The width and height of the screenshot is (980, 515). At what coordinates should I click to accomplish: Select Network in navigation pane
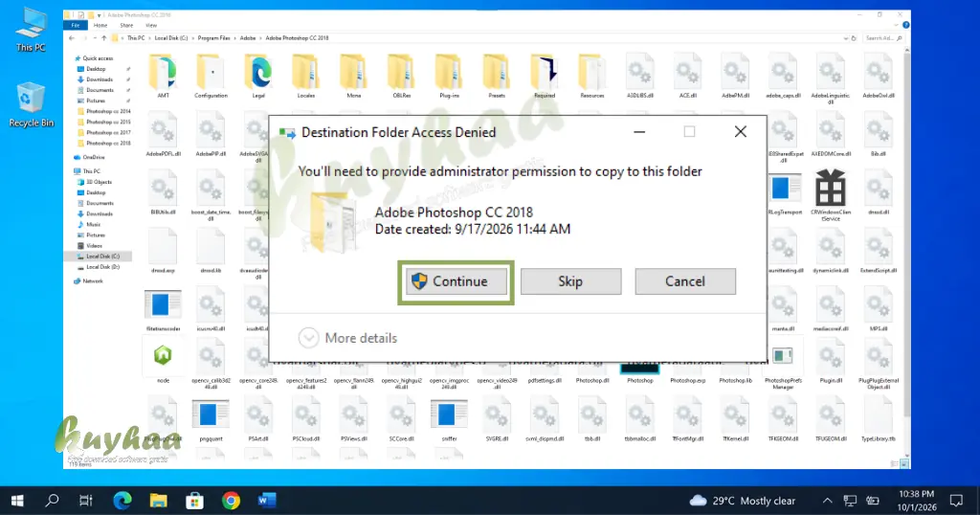click(93, 281)
